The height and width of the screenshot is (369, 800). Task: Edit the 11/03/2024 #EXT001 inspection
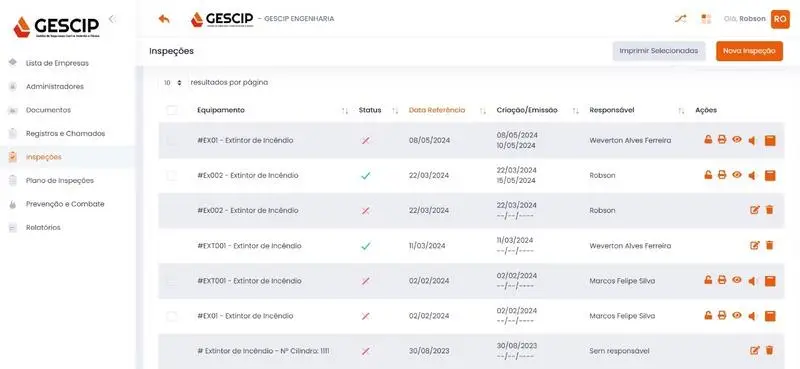pyautogui.click(x=755, y=245)
